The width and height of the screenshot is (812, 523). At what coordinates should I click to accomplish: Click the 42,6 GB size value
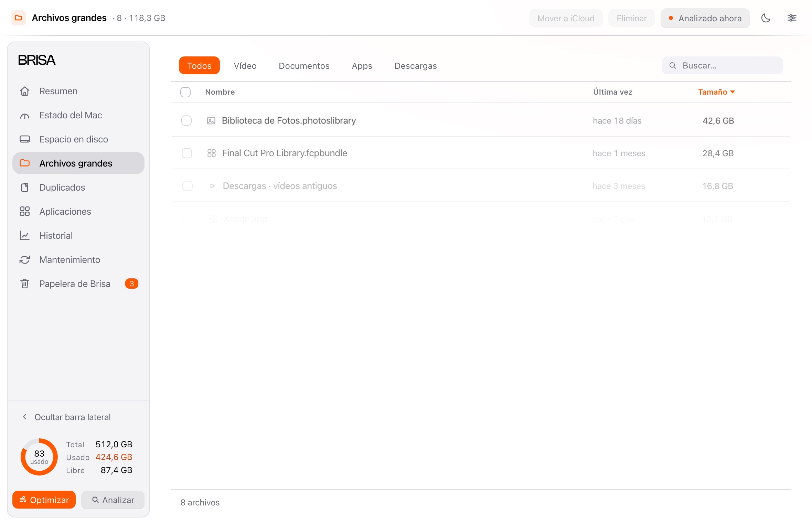(x=718, y=121)
